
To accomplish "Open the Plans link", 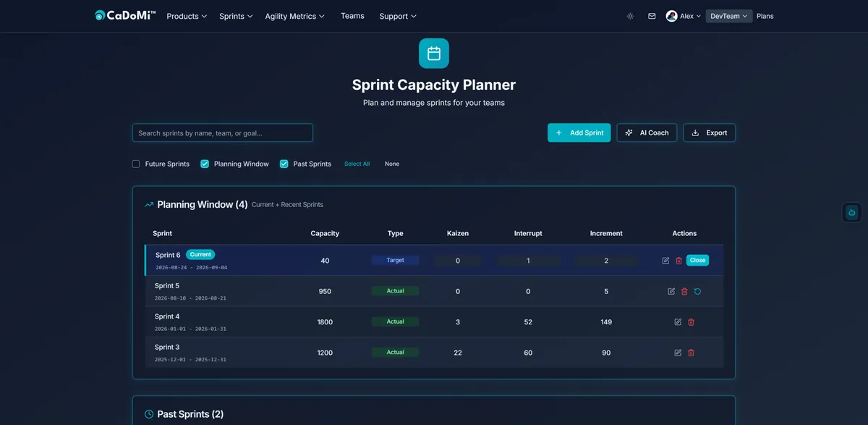I will click(x=765, y=16).
